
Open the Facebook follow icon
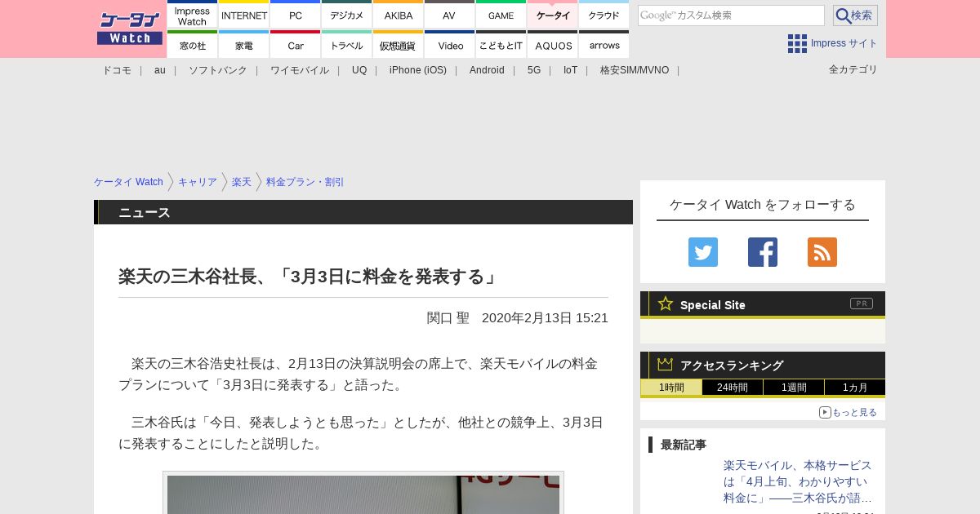click(763, 252)
